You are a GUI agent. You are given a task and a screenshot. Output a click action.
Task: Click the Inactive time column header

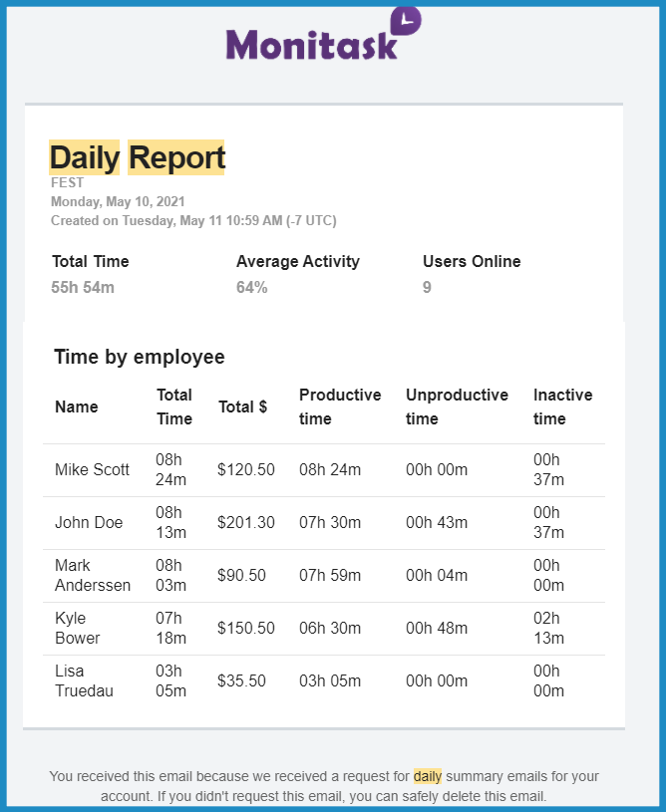[x=563, y=406]
